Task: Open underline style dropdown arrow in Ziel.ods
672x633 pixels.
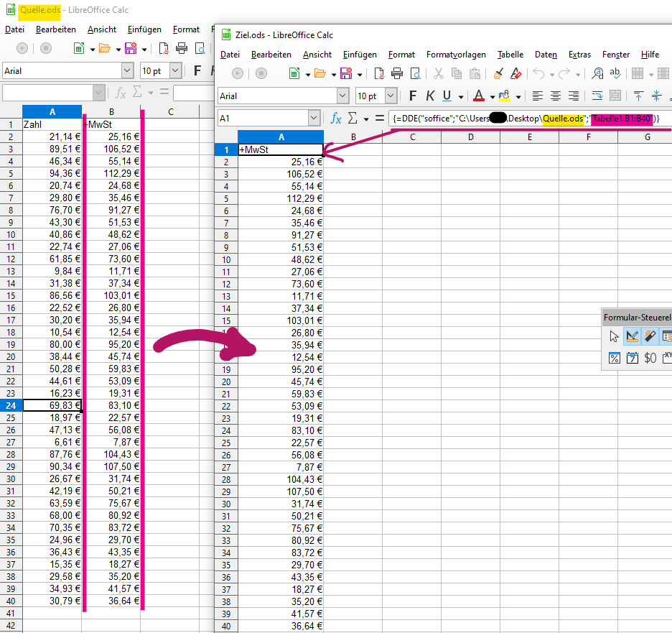Action: 461,97
